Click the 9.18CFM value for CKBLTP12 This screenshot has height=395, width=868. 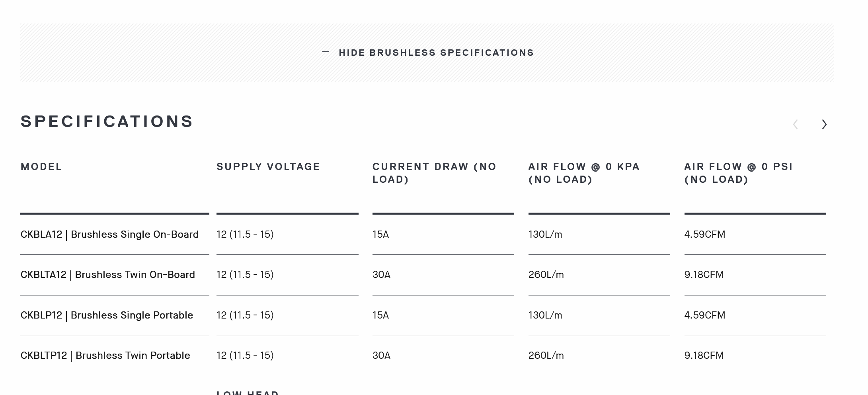[704, 356]
